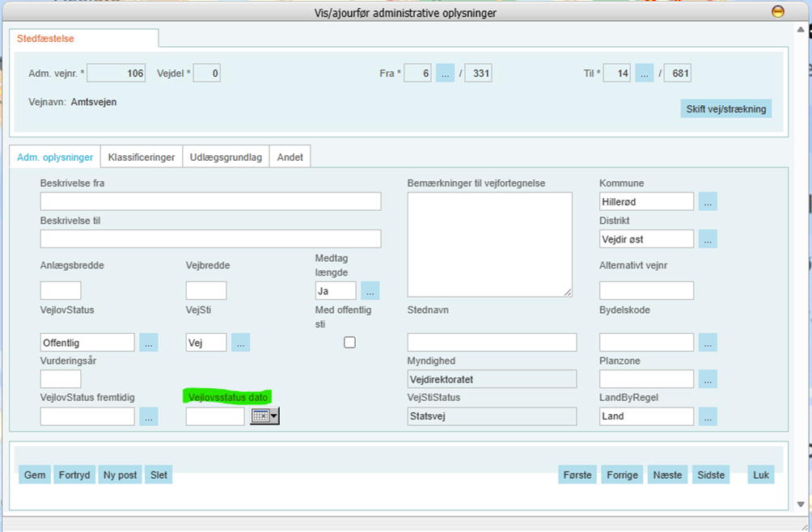This screenshot has width=812, height=532.
Task: Open lookup button next to Distrikt field
Action: click(708, 239)
